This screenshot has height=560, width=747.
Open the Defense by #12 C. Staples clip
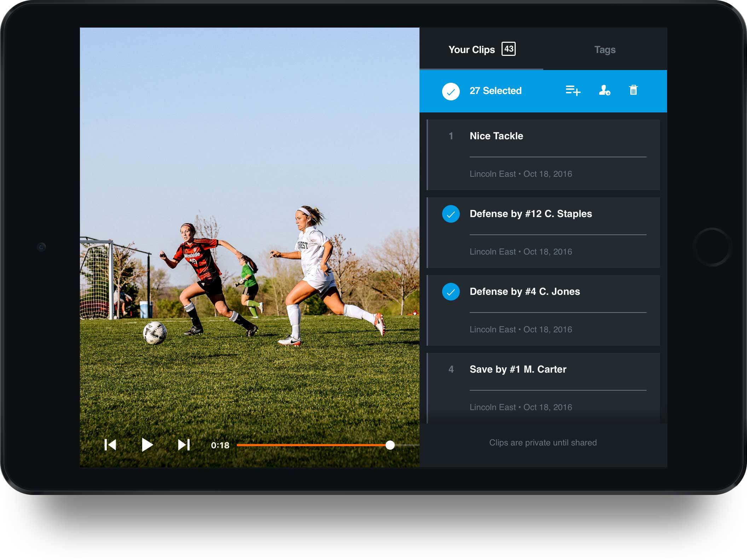[x=531, y=214]
